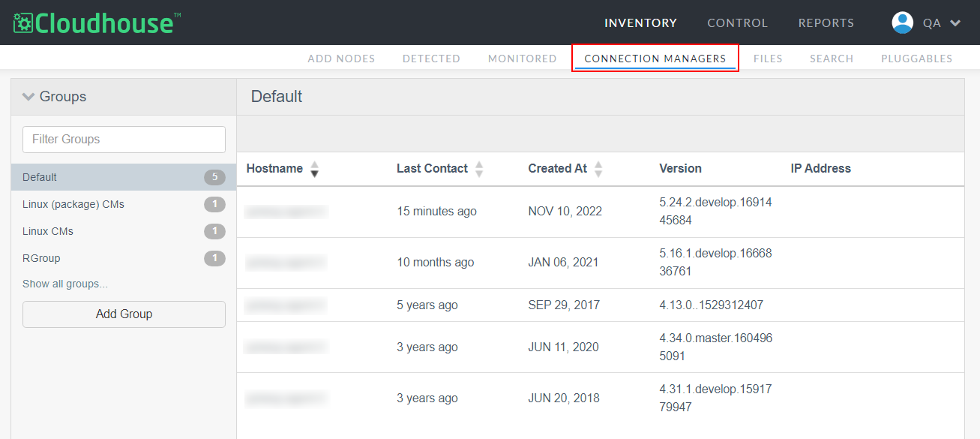This screenshot has height=439, width=980.
Task: Open the QA user avatar icon
Action: (x=902, y=23)
